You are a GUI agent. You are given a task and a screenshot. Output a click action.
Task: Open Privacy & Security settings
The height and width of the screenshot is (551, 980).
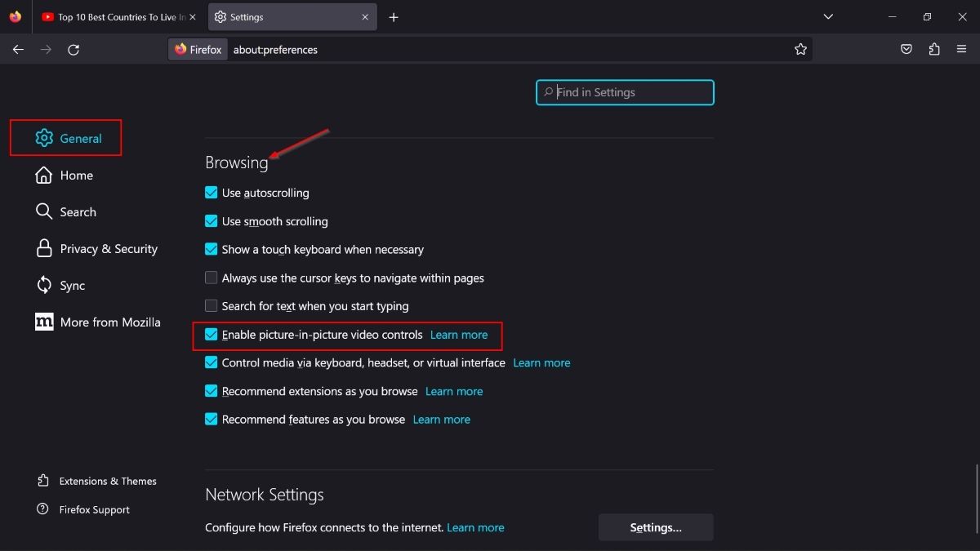[109, 248]
